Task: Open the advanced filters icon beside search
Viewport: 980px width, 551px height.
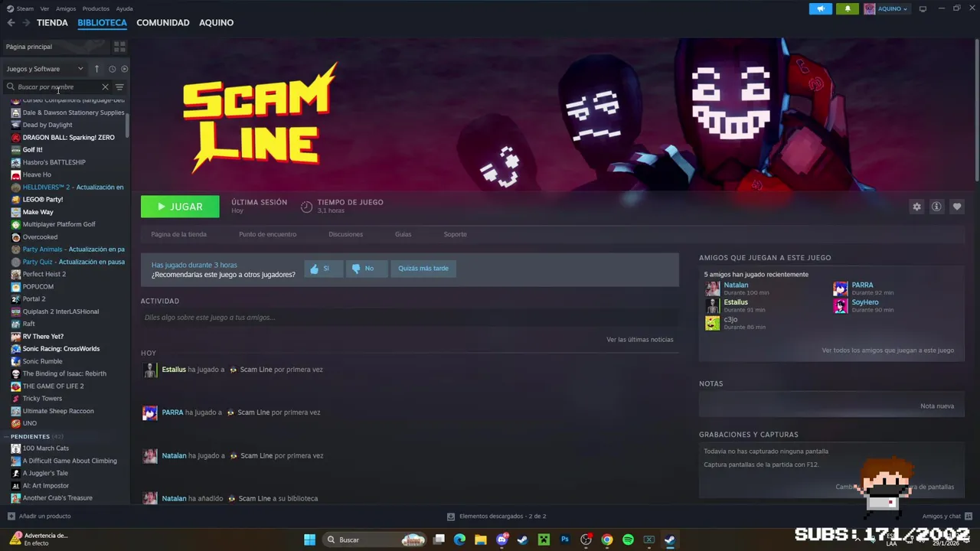Action: click(x=119, y=87)
